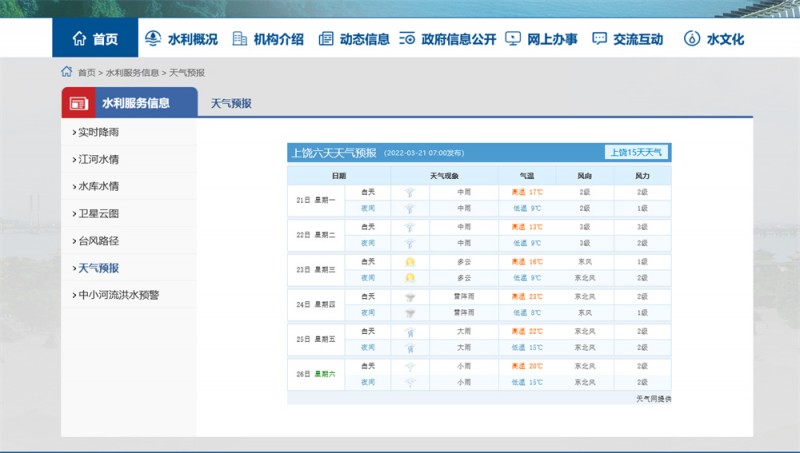Click the 风向 column header

585,175
